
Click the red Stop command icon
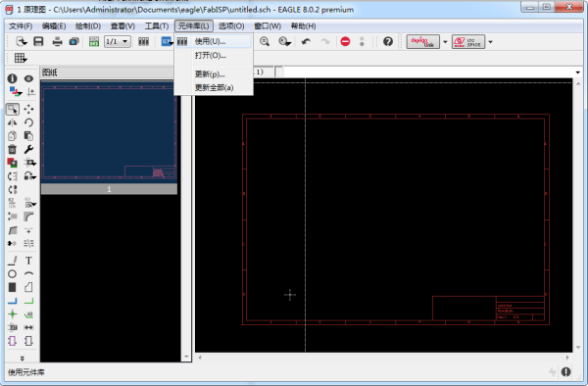pyautogui.click(x=345, y=41)
